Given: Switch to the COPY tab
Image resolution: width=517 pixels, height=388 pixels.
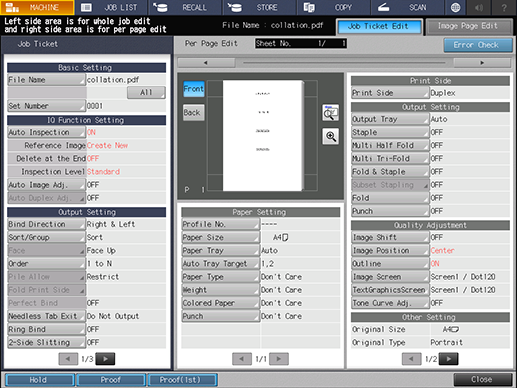Looking at the screenshot, I should coord(333,7).
